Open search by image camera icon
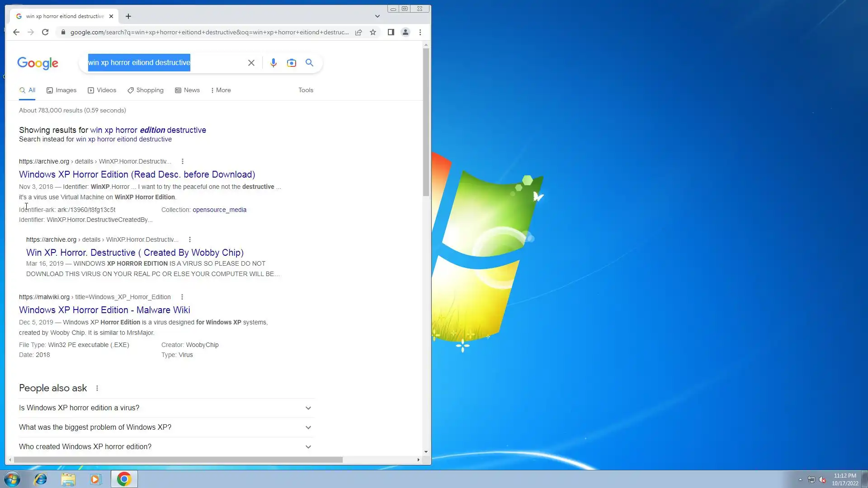Viewport: 868px width, 488px height. tap(292, 63)
